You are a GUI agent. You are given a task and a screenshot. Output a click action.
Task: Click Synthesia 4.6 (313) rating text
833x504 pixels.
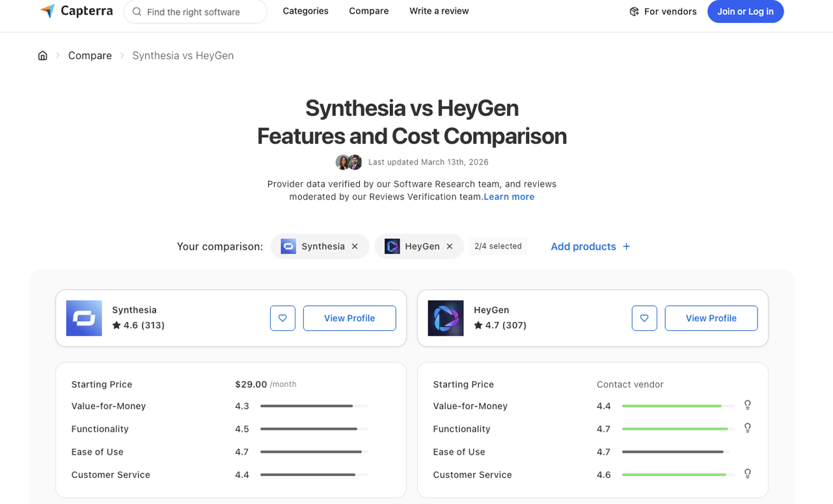144,325
